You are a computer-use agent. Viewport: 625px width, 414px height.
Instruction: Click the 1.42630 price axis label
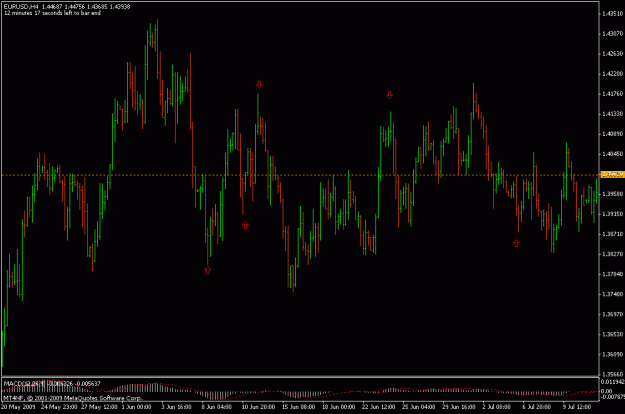point(613,54)
